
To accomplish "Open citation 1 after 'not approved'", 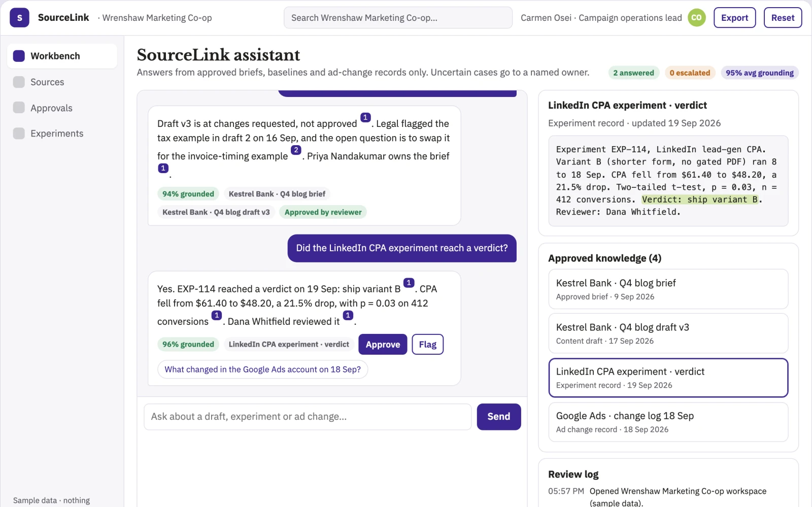I will [365, 118].
